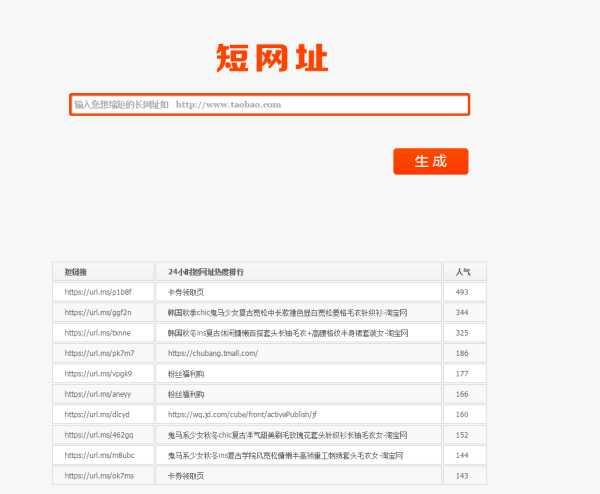The image size is (600, 494).
Task: Open short link https://url.ms/p1b8f
Action: click(x=98, y=292)
